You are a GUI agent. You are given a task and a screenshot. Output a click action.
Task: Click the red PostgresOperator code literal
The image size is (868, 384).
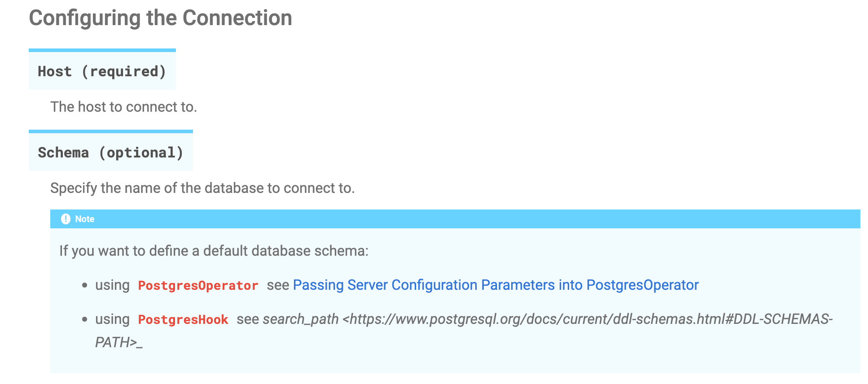pos(198,285)
